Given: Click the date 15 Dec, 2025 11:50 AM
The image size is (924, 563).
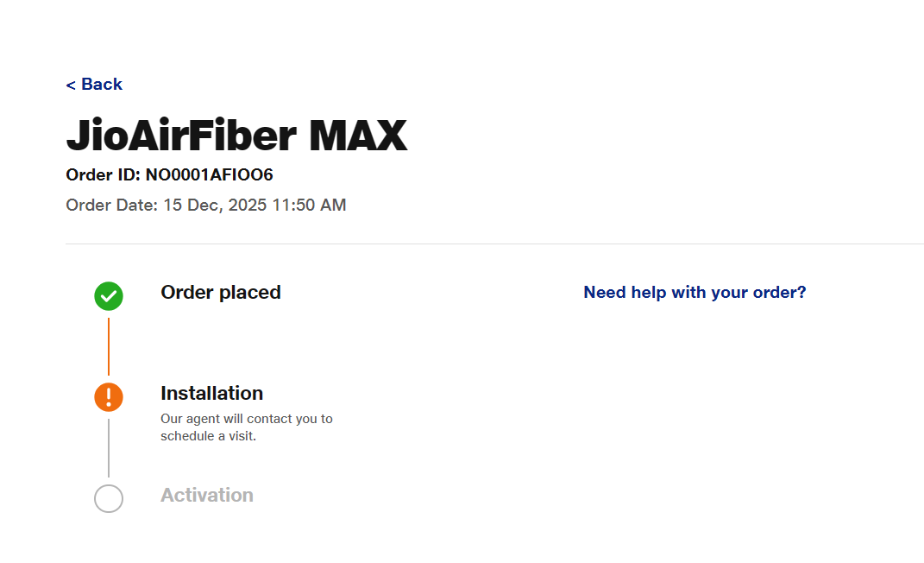Looking at the screenshot, I should 255,206.
